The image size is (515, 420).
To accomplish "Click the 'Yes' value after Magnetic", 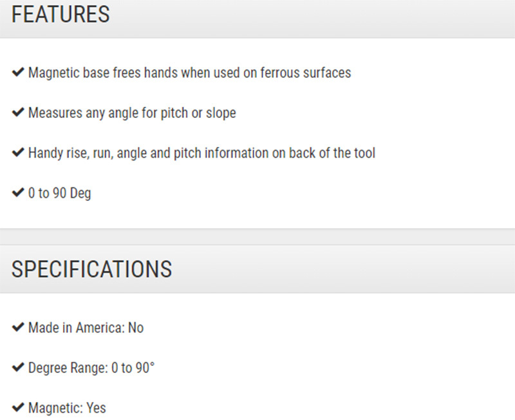I will [96, 408].
